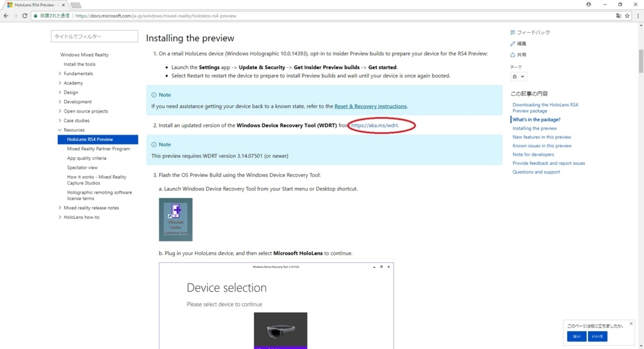644x349 pixels.
Task: Expand the Development tree node
Action: [60, 102]
